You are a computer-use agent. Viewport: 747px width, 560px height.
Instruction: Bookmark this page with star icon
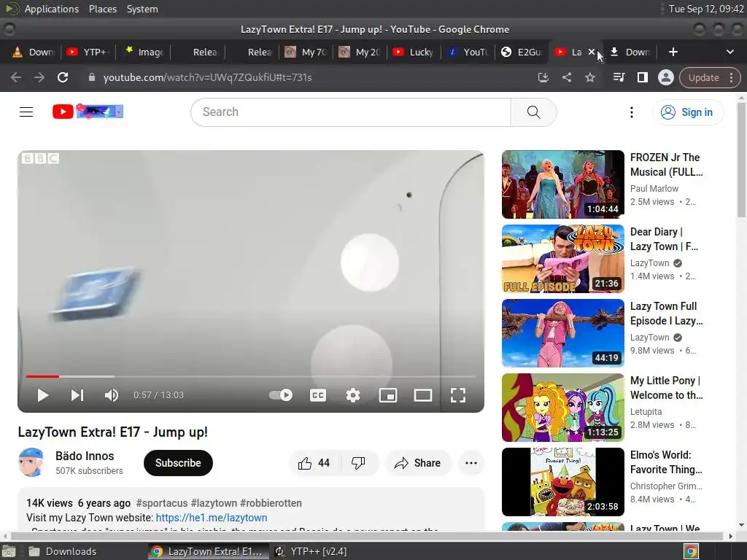(x=589, y=77)
